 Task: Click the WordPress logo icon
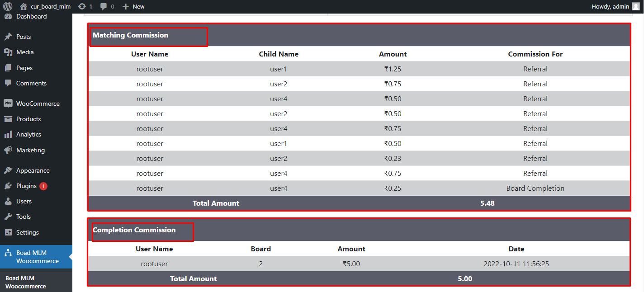(x=7, y=6)
